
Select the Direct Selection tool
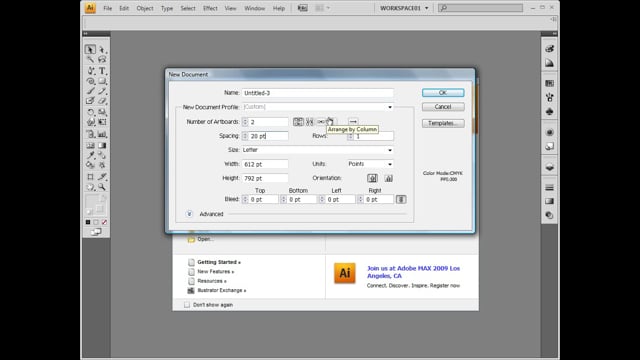point(102,49)
